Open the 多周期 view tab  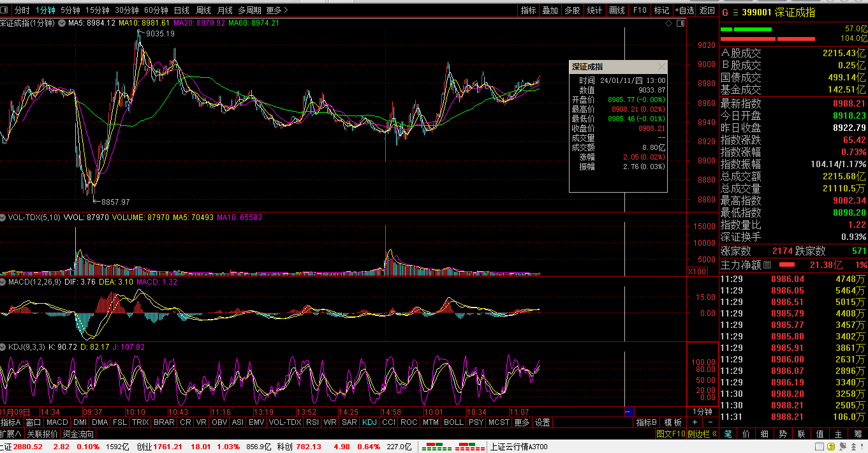click(x=250, y=10)
